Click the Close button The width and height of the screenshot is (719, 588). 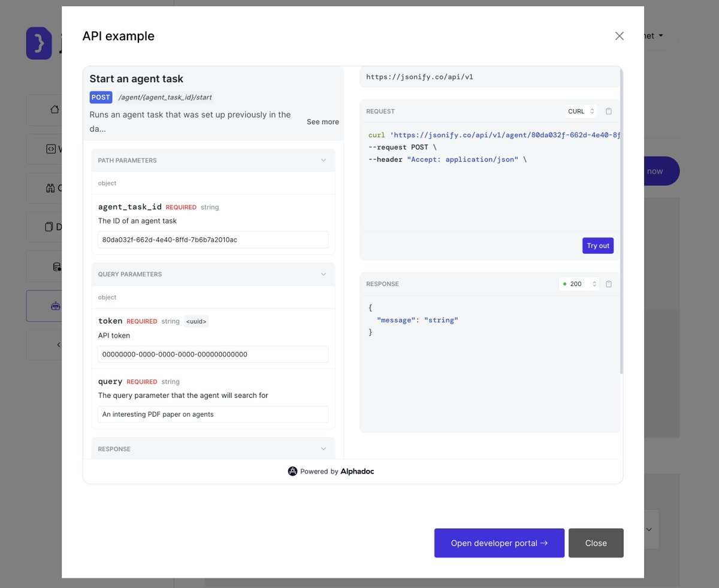point(596,543)
